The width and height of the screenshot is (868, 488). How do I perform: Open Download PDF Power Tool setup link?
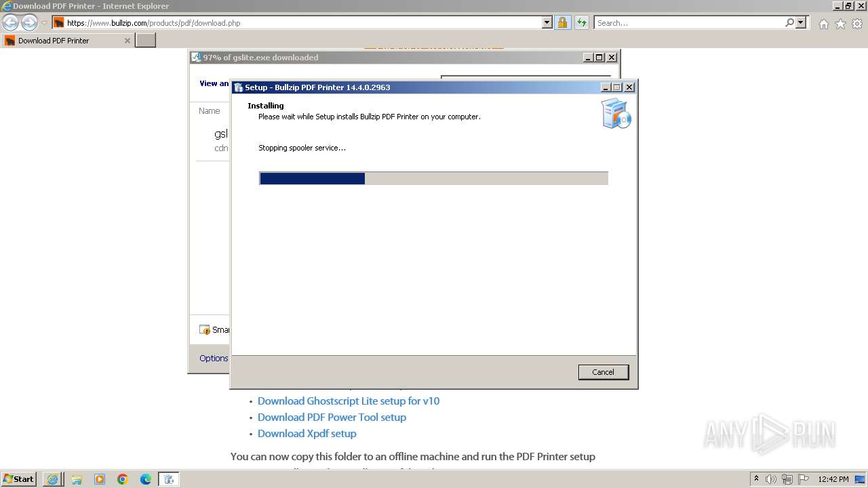pos(332,417)
